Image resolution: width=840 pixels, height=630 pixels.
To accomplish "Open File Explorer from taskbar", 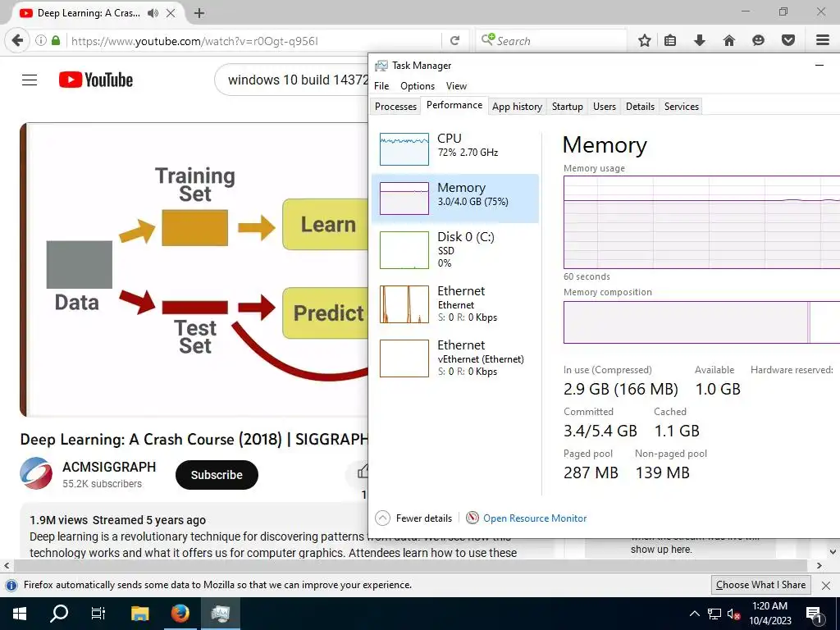I will (139, 614).
